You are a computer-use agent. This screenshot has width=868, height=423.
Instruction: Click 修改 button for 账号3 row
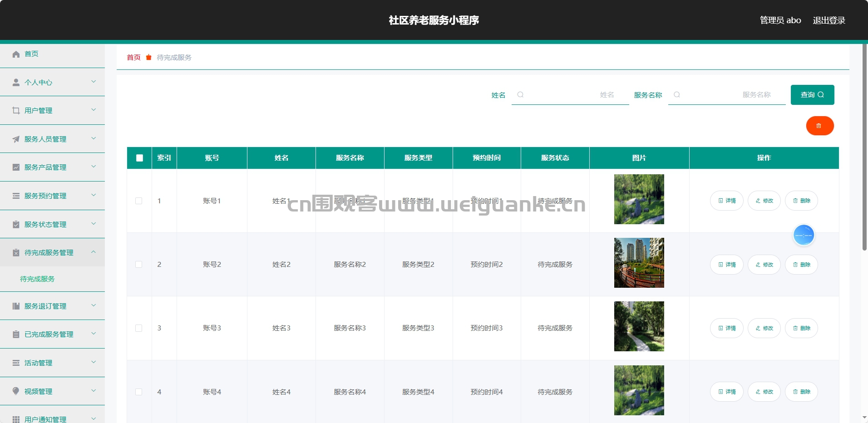[x=764, y=328]
